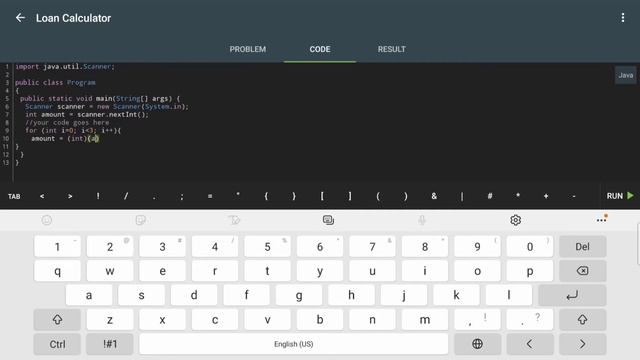This screenshot has height=360, width=640.
Task: Tap the letter q key
Action: [x=57, y=271]
